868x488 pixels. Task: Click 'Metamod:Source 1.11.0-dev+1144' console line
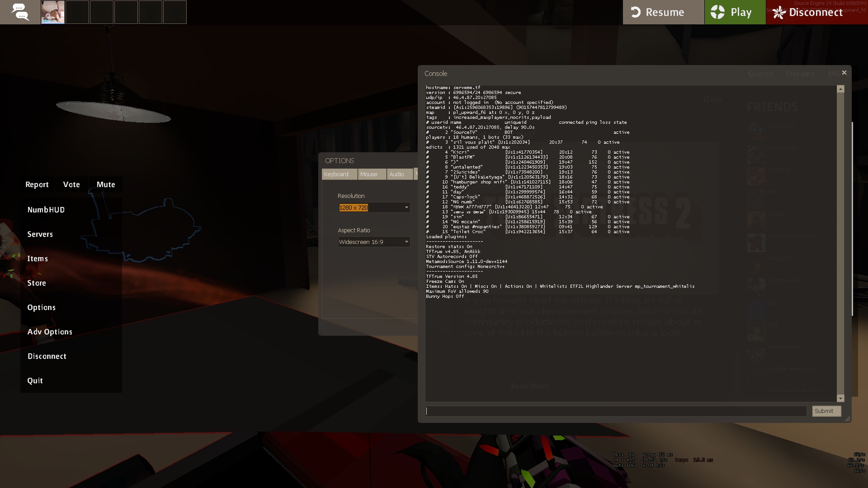point(467,261)
